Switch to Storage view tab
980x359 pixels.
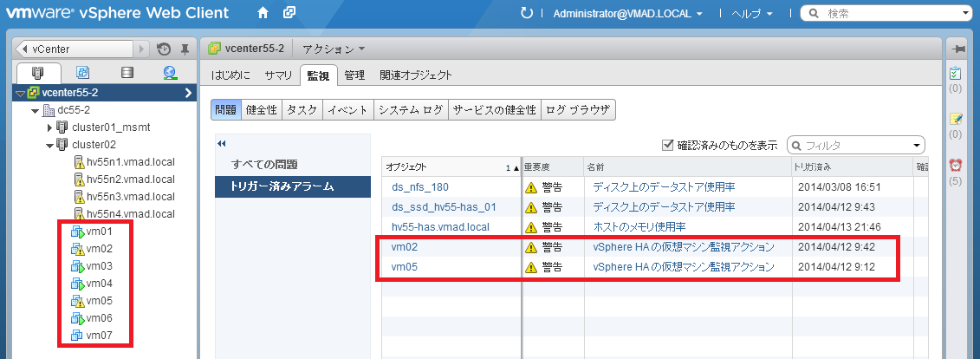(127, 73)
